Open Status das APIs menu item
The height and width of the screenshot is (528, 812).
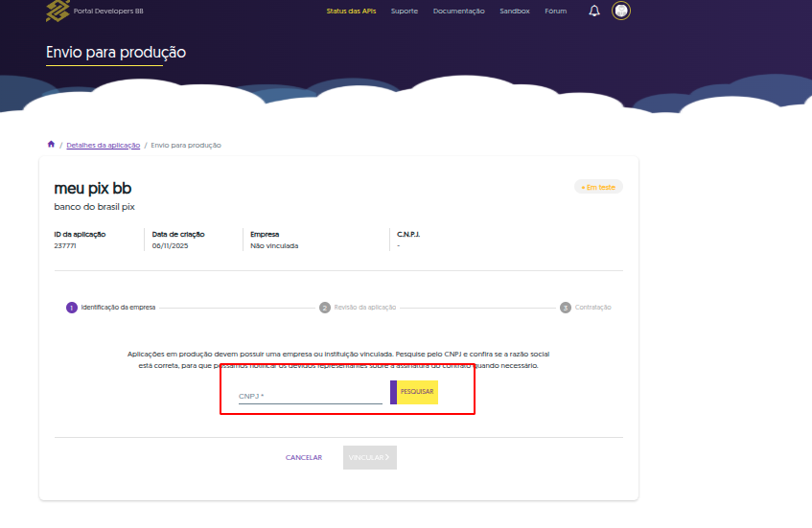tap(351, 11)
